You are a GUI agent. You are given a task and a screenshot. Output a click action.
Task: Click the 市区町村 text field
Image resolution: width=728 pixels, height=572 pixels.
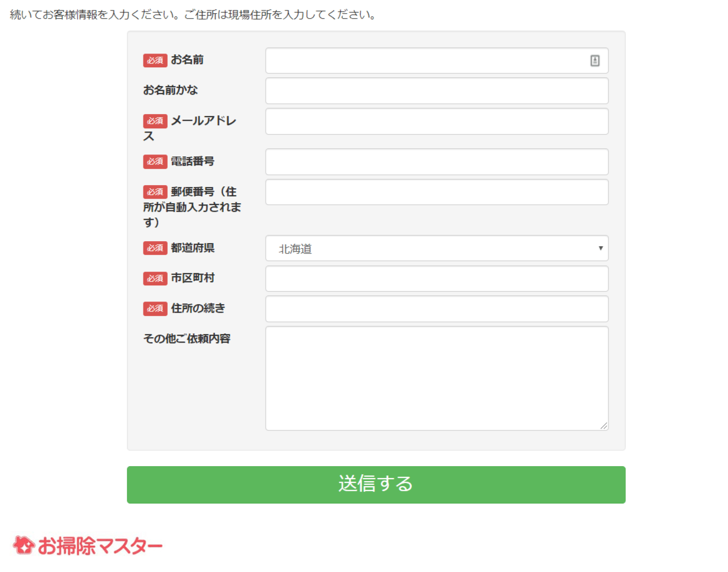[x=436, y=279]
